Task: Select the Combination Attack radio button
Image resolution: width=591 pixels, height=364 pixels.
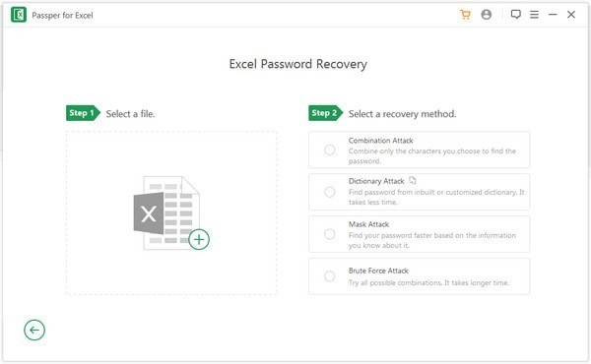Action: (329, 150)
